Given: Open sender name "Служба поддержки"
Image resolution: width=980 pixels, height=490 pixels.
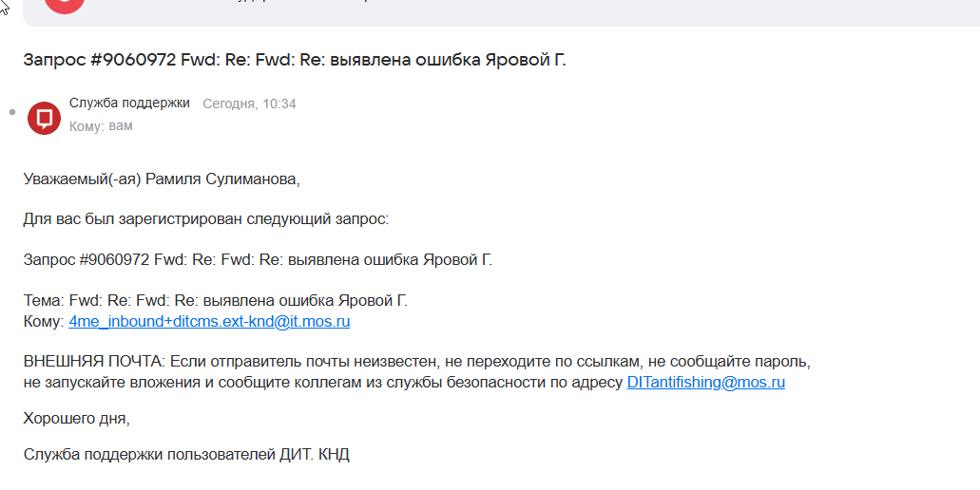Looking at the screenshot, I should [x=129, y=103].
